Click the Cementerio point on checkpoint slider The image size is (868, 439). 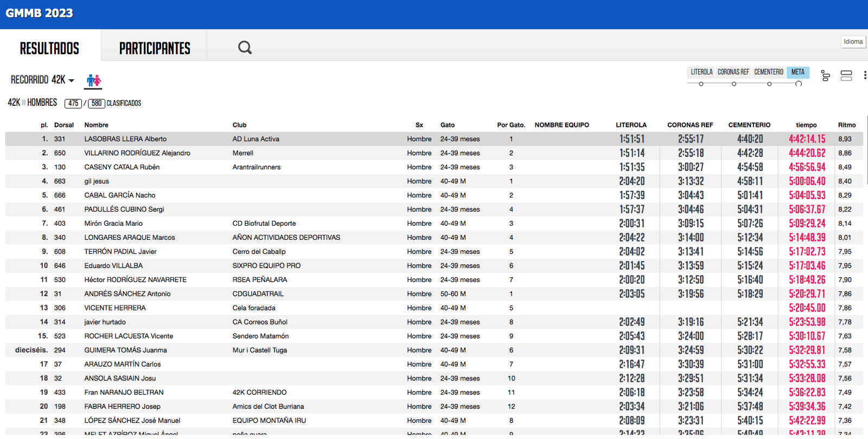769,84
